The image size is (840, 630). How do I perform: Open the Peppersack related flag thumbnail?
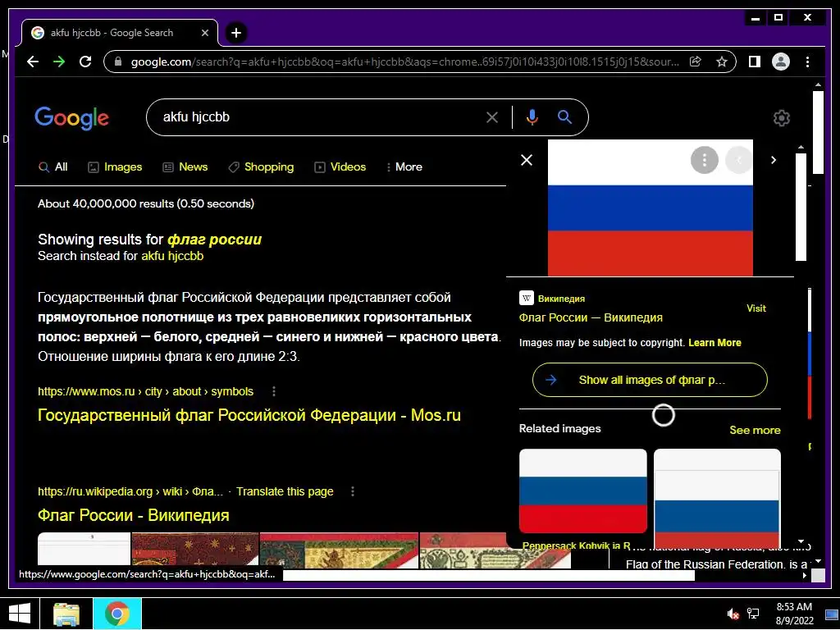pyautogui.click(x=583, y=491)
